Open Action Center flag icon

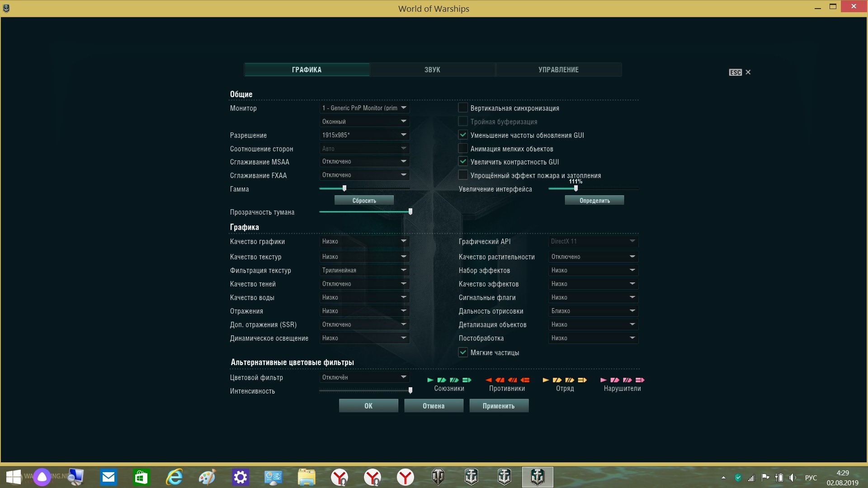point(765,478)
